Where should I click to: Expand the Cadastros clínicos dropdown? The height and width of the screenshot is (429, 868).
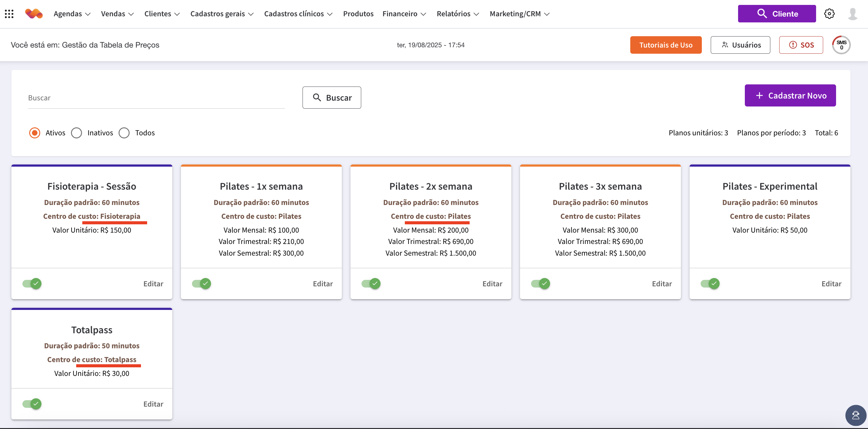(298, 14)
